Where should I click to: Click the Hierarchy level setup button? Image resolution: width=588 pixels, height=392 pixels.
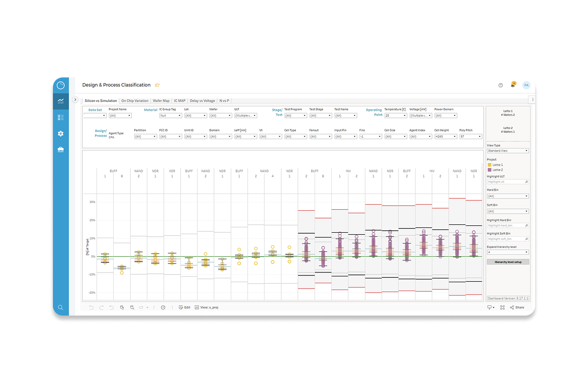click(x=508, y=261)
